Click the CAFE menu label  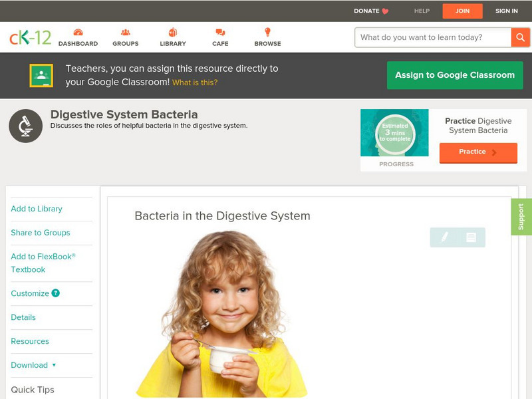tap(220, 44)
